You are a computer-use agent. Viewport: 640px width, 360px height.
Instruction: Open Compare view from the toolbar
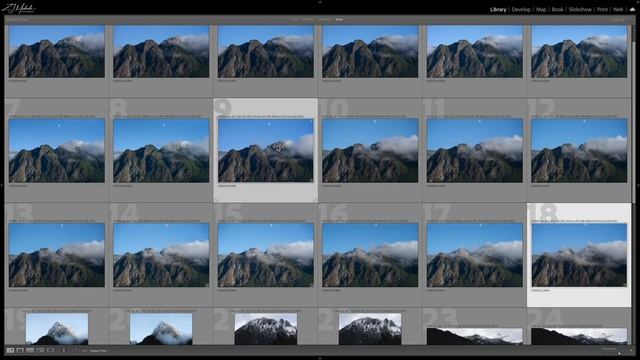(x=30, y=350)
